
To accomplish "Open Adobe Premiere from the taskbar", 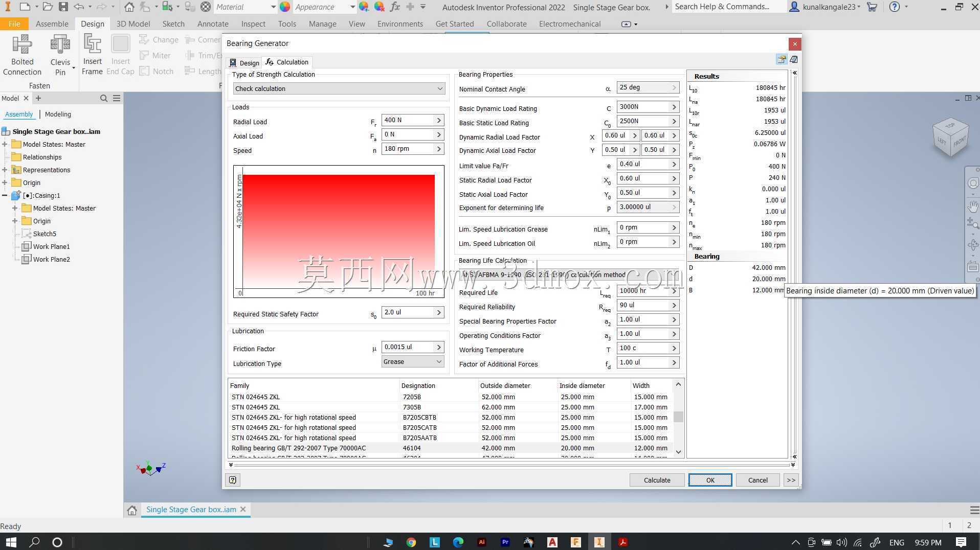I will click(505, 542).
